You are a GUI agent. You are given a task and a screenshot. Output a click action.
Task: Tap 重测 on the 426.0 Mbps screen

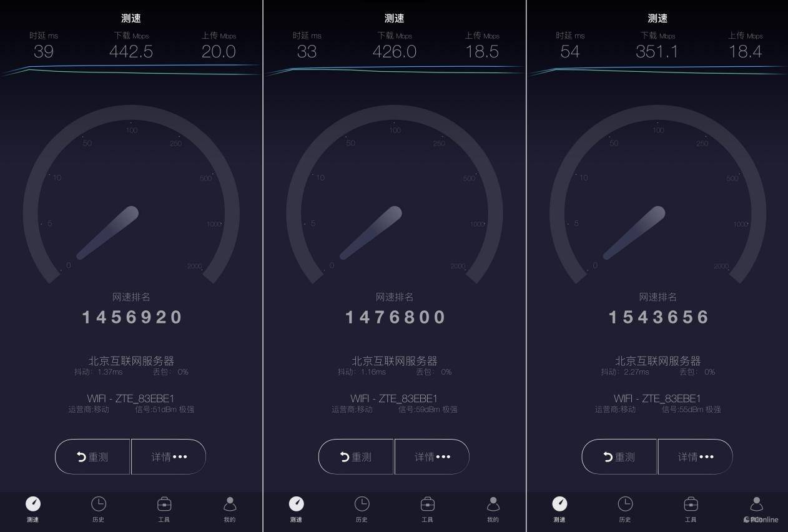pyautogui.click(x=356, y=456)
